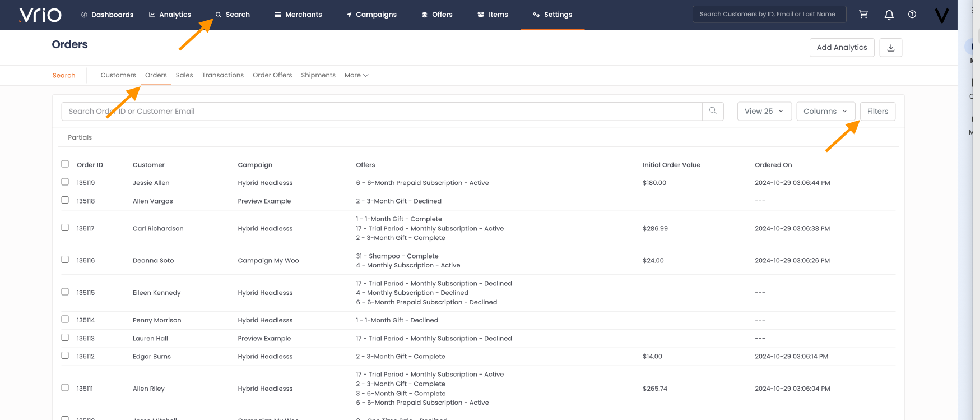Switch to the Transactions tab
Screen dimensions: 980x420
point(223,75)
